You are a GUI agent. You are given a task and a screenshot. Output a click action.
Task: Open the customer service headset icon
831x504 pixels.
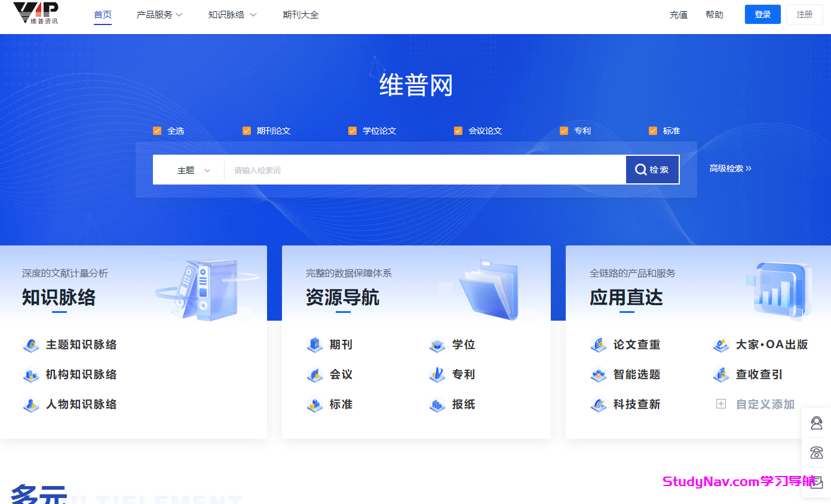pyautogui.click(x=817, y=423)
